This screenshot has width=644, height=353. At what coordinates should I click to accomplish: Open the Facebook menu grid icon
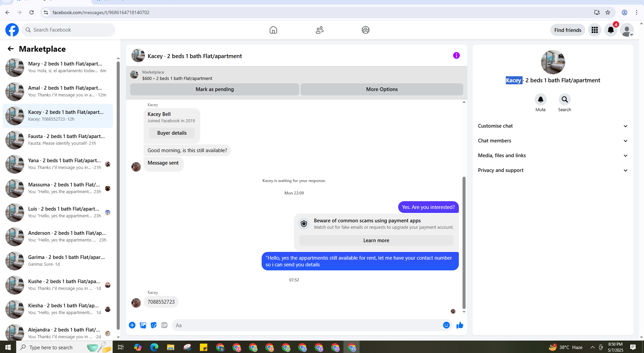pos(595,30)
